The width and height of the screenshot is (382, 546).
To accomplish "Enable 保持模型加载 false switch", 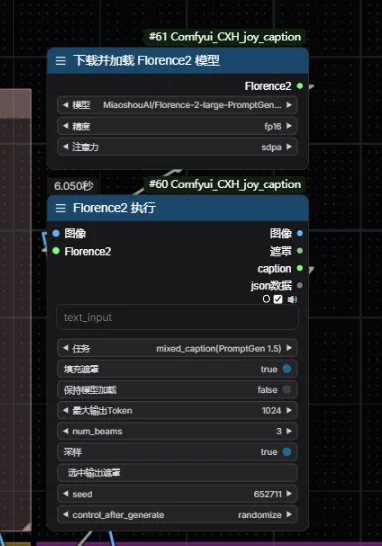I will [x=287, y=390].
